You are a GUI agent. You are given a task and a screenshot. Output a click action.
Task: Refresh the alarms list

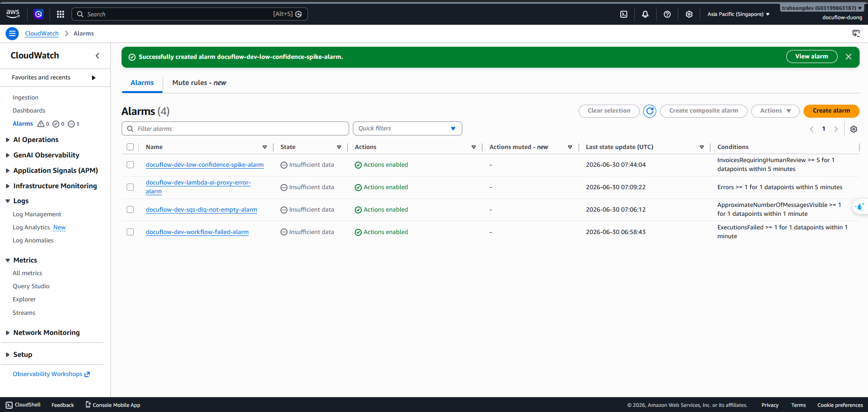click(650, 111)
